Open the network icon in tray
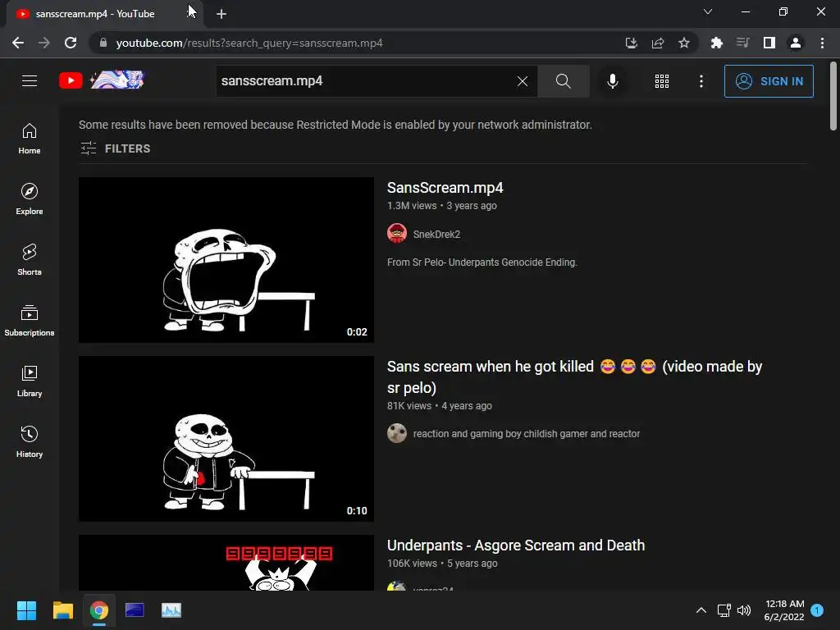The height and width of the screenshot is (630, 840). [x=724, y=610]
